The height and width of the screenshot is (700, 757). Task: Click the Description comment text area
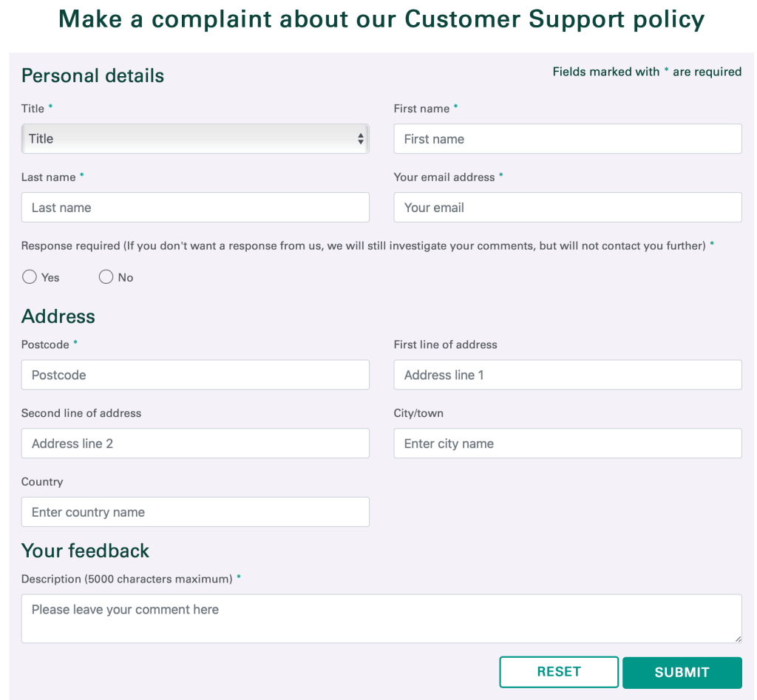click(x=381, y=619)
